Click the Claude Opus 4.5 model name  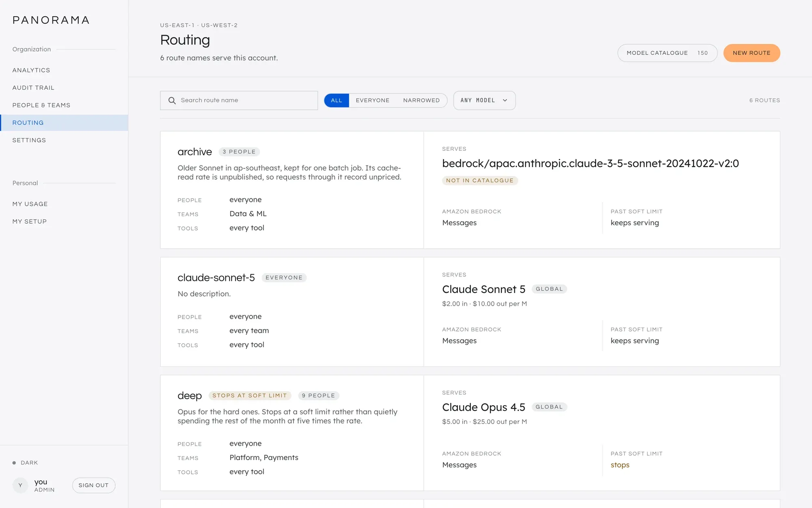(484, 407)
